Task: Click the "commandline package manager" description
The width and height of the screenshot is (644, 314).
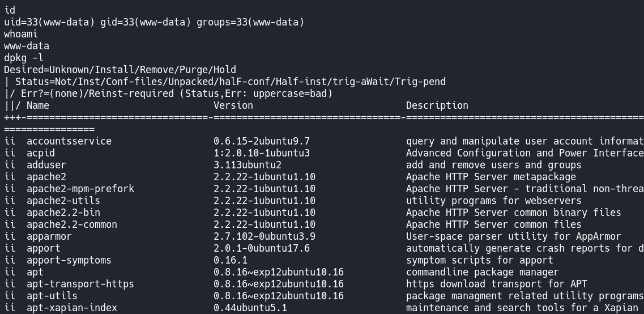Action: 482,272
